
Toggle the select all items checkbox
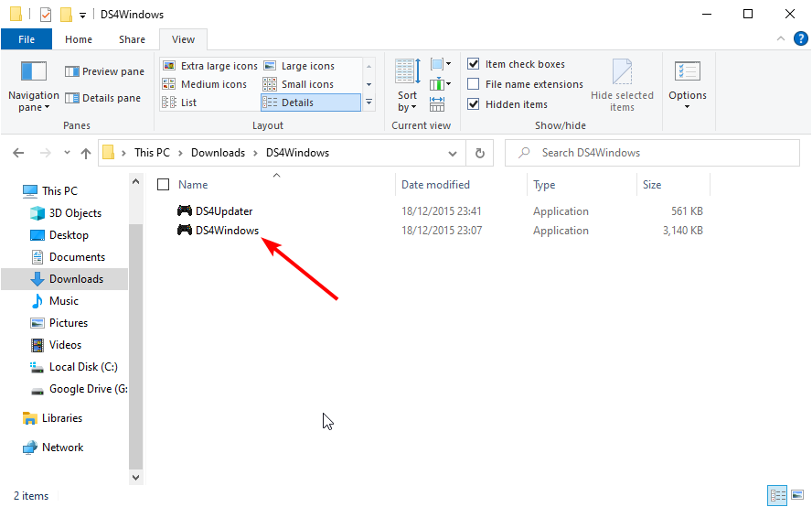click(x=163, y=185)
